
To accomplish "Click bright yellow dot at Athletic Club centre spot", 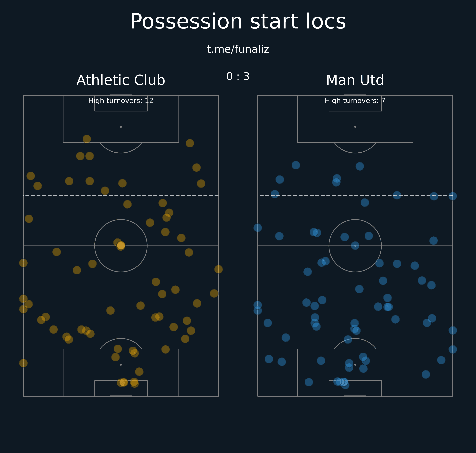I will point(121,246).
